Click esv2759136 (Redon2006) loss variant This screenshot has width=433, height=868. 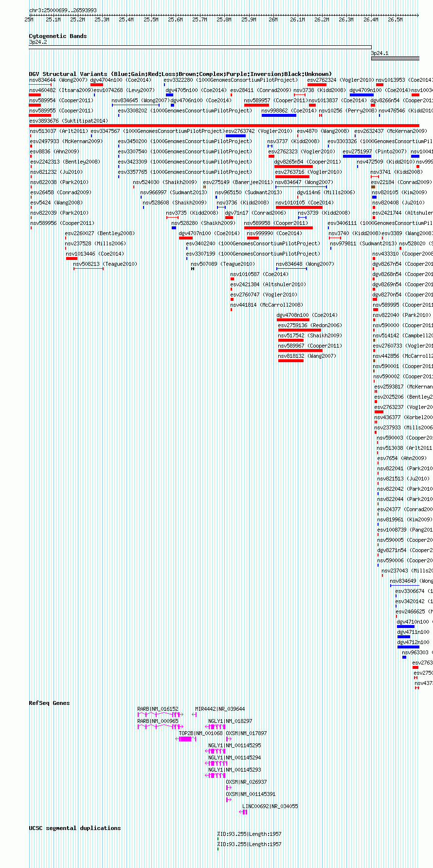pos(300,330)
